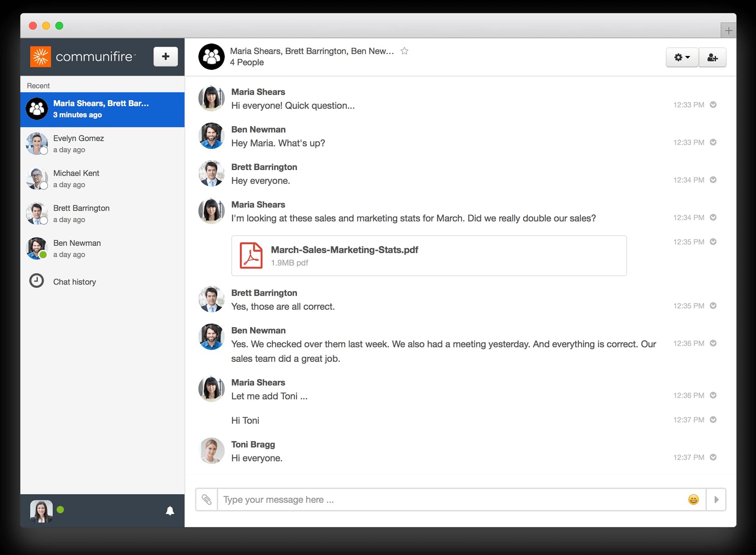The width and height of the screenshot is (756, 555).
Task: Click Michael Kent's avatar in sidebar
Action: pos(37,178)
